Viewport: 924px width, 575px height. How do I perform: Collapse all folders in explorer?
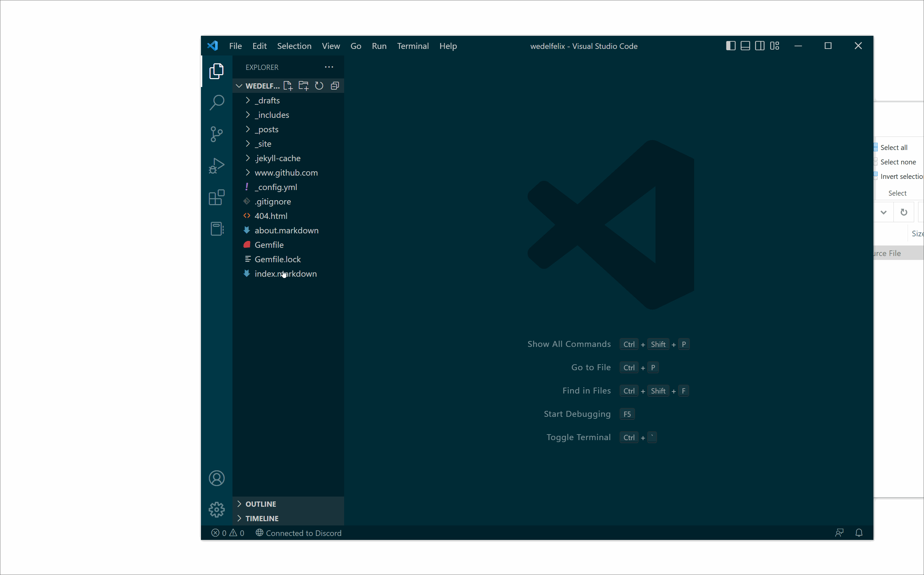pos(335,86)
